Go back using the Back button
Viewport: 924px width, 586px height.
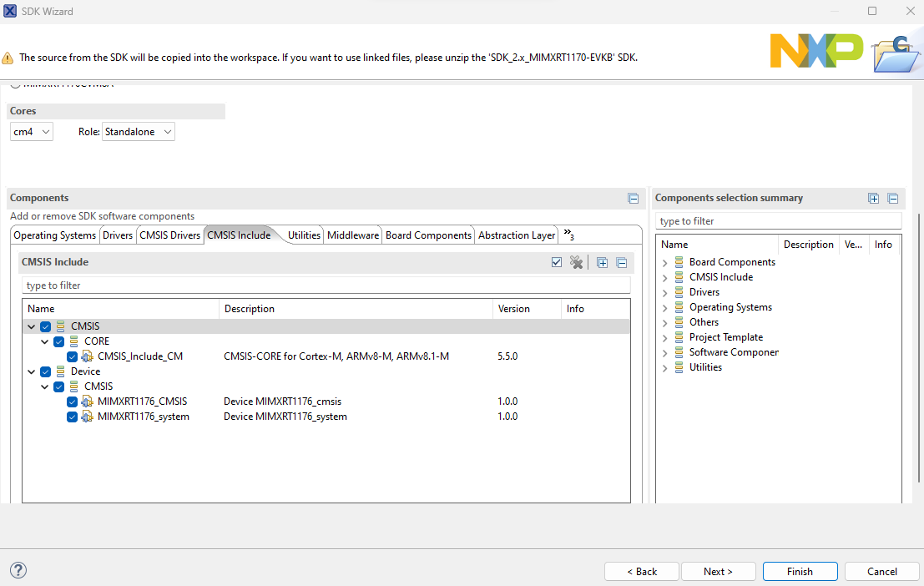click(641, 571)
